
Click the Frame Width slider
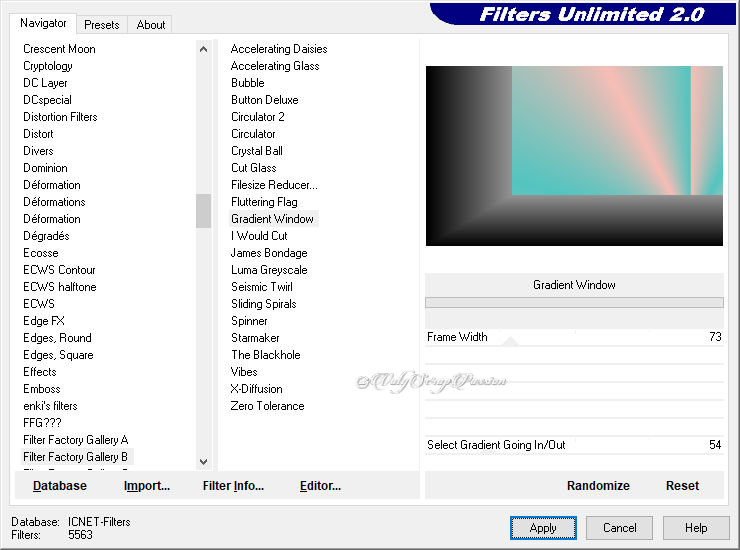tap(574, 338)
